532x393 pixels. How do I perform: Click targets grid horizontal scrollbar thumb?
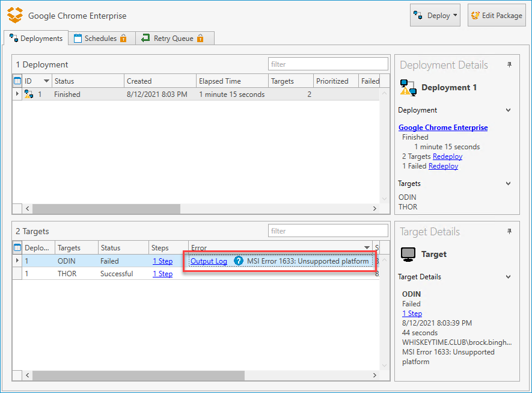click(138, 376)
